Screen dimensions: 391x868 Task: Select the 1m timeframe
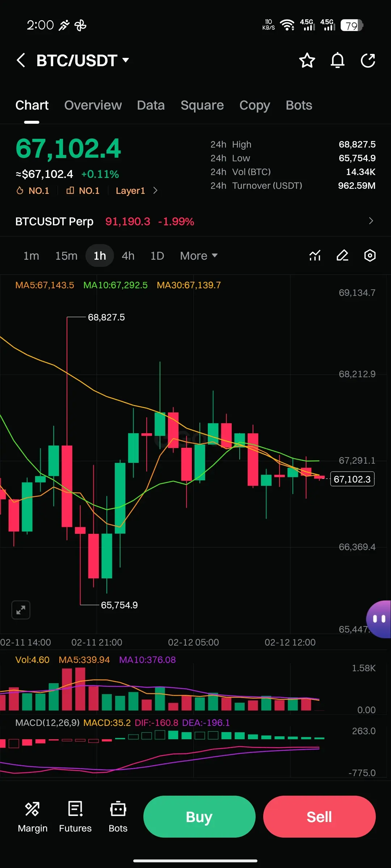(x=31, y=256)
